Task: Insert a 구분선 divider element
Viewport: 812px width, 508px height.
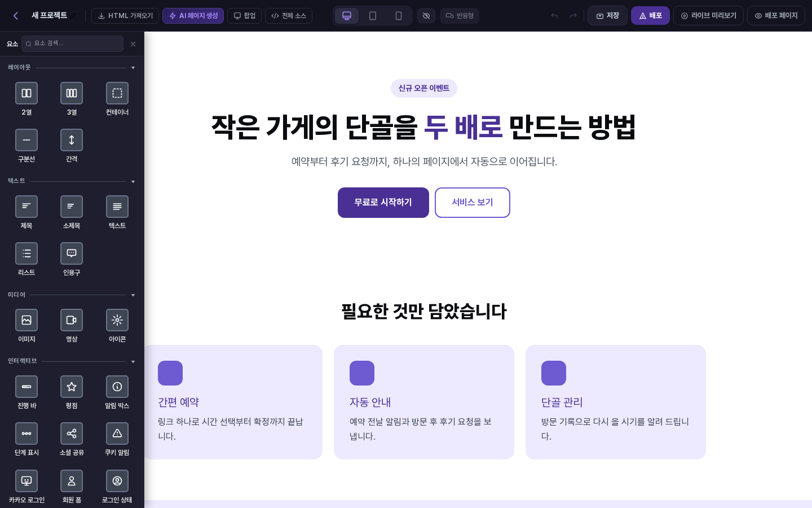Action: coord(27,146)
